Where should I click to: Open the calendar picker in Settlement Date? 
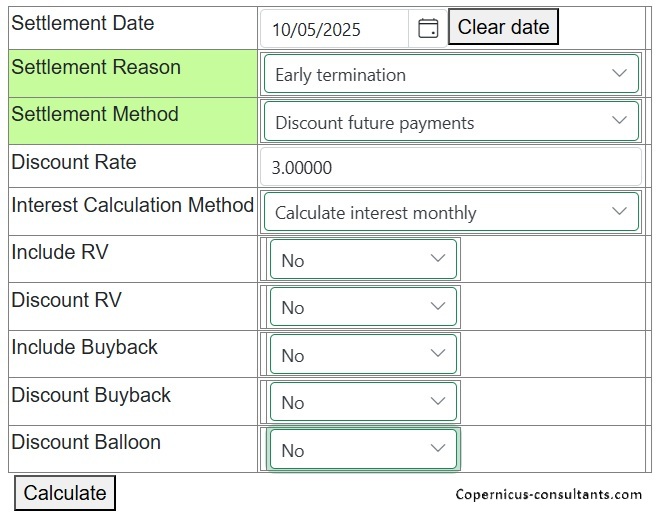pos(428,29)
